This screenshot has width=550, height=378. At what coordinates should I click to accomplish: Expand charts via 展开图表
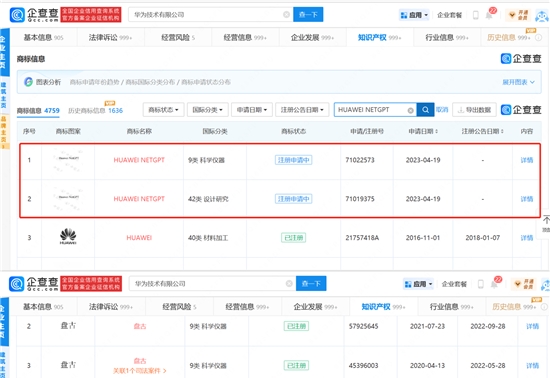(x=518, y=82)
